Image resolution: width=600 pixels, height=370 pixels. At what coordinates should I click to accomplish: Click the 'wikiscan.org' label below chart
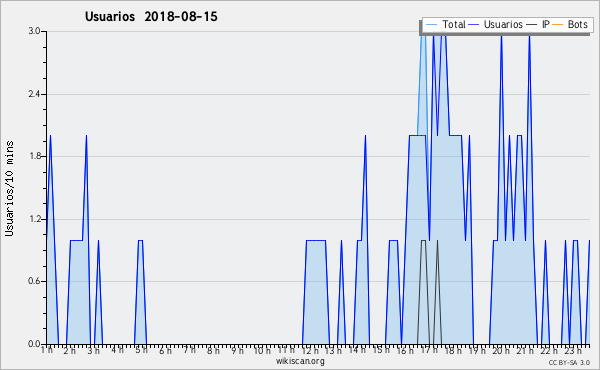click(300, 361)
